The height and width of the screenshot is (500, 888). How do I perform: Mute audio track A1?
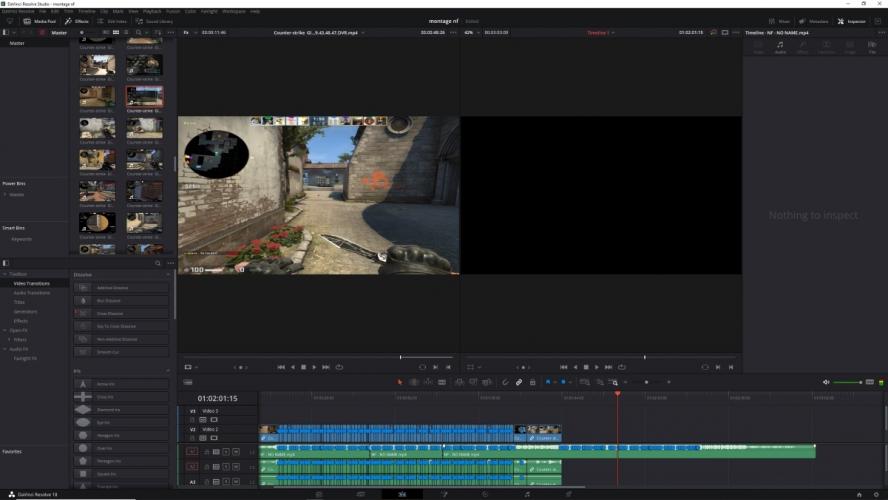point(236,452)
